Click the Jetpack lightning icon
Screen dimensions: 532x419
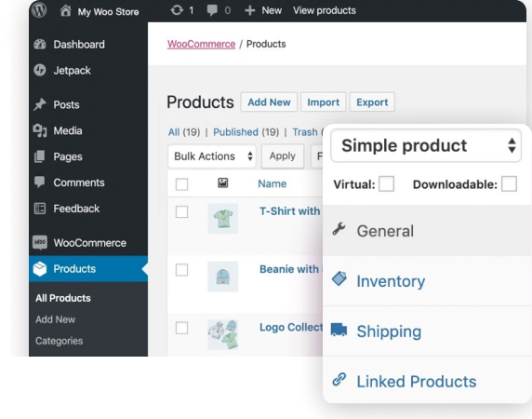click(x=40, y=70)
